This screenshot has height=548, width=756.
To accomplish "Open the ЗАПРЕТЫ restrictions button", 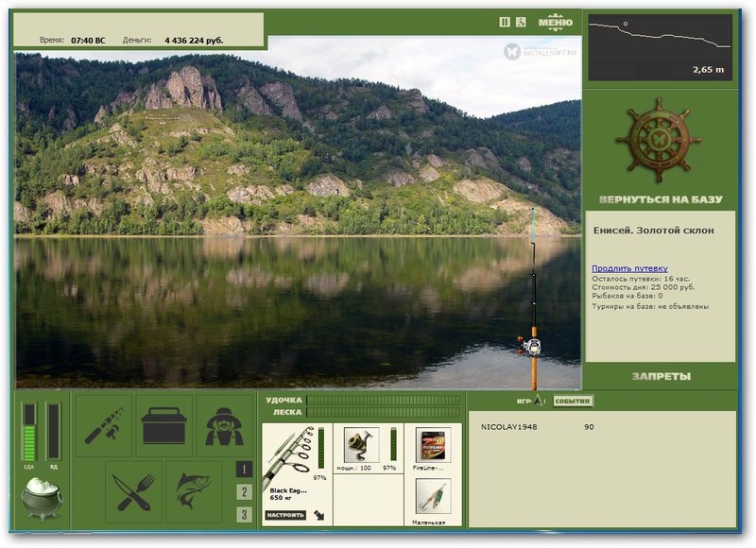I will (x=661, y=376).
